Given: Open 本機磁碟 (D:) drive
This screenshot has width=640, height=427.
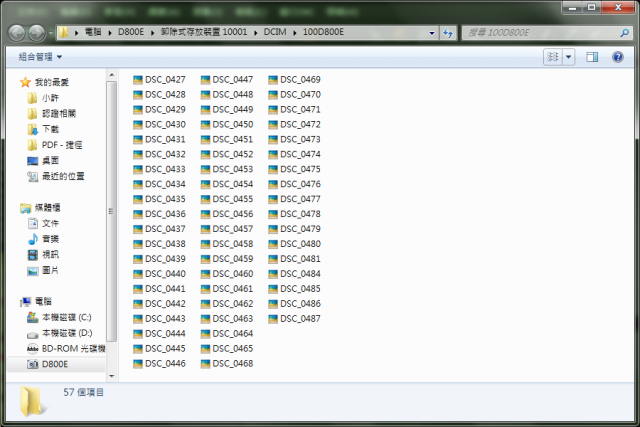Looking at the screenshot, I should 60,333.
